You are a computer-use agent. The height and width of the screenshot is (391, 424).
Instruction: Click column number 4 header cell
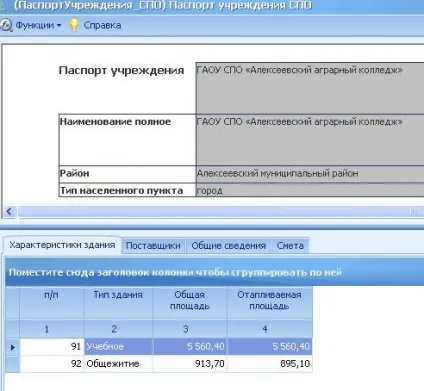tap(269, 329)
